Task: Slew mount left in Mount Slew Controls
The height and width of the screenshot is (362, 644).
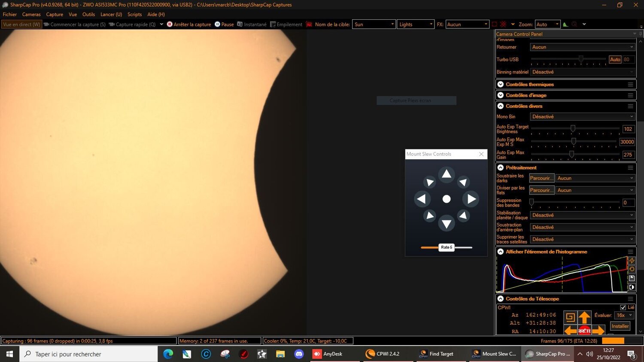Action: (x=422, y=199)
